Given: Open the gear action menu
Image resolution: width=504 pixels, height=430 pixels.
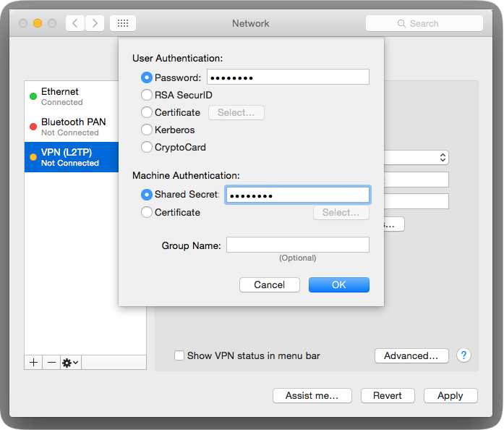Looking at the screenshot, I should click(x=71, y=363).
